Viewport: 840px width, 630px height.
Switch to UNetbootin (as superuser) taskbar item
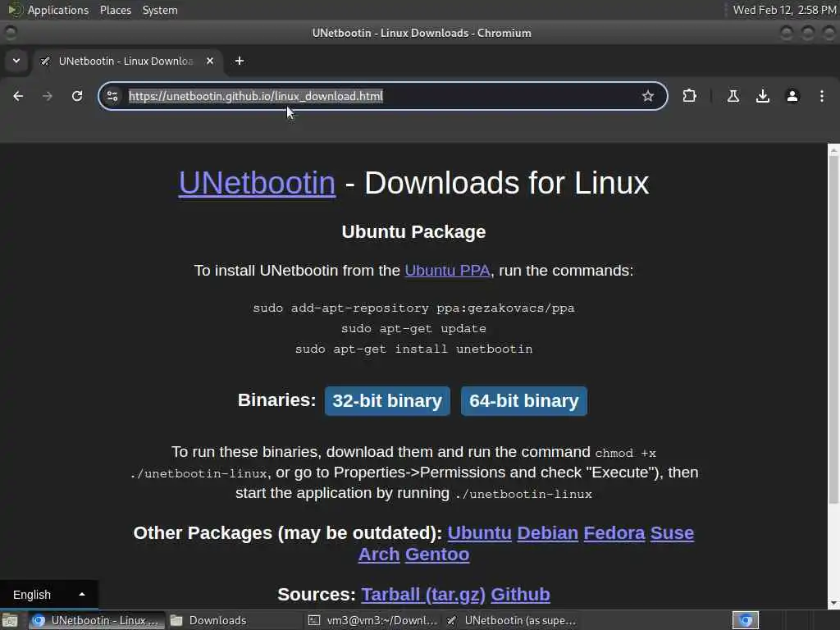click(x=512, y=620)
